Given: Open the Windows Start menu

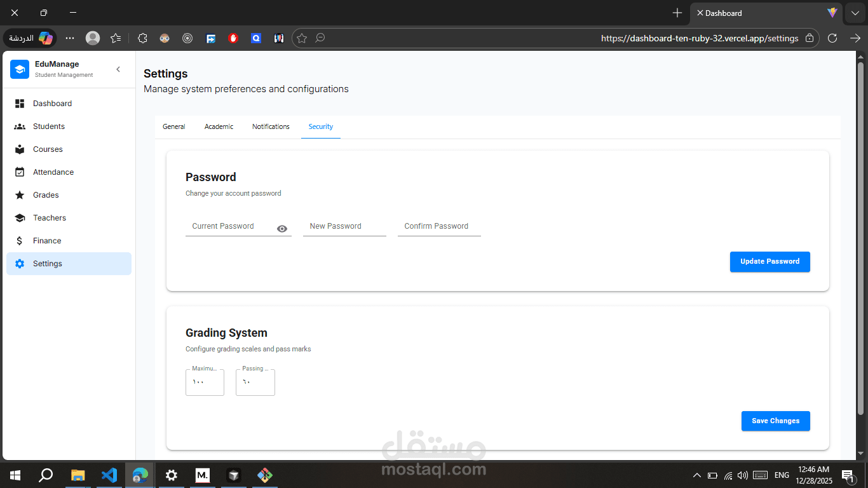Looking at the screenshot, I should pyautogui.click(x=15, y=475).
